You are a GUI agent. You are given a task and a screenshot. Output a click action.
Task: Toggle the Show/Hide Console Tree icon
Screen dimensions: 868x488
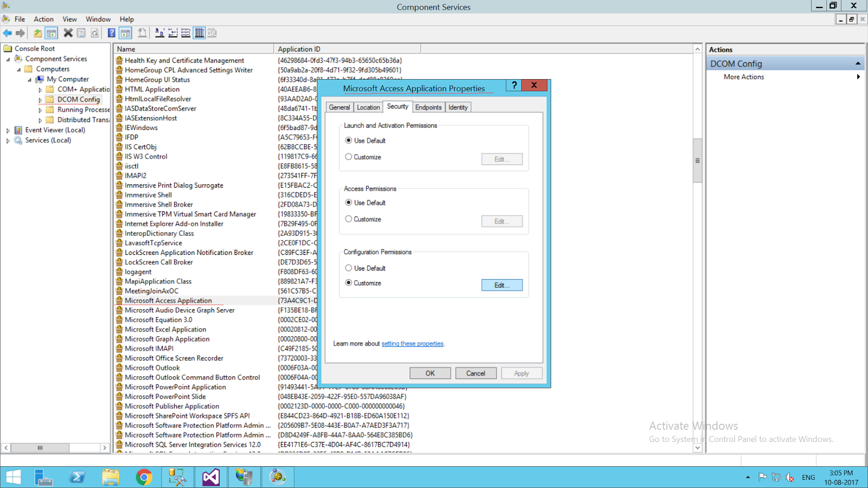pyautogui.click(x=51, y=33)
